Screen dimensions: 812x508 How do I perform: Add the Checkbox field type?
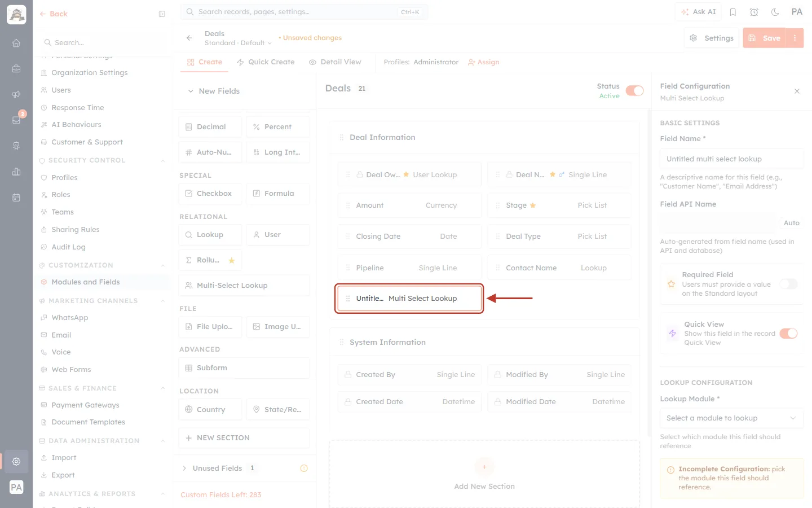(x=210, y=194)
